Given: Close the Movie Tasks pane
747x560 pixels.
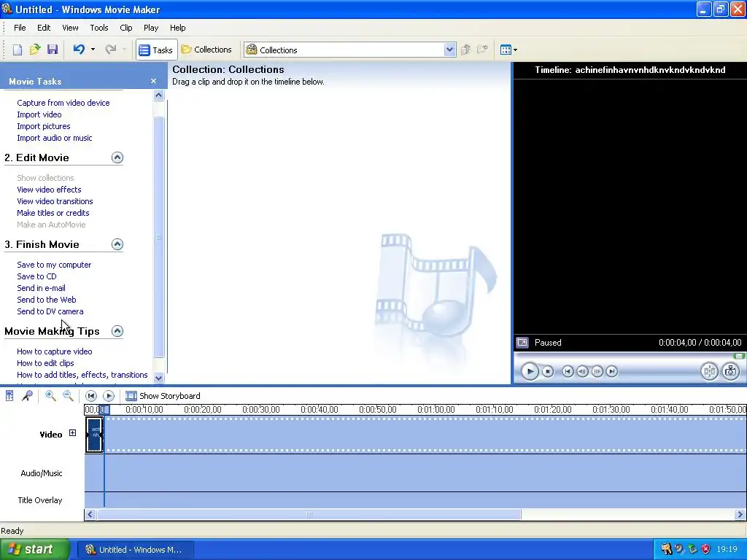Looking at the screenshot, I should click(x=153, y=81).
